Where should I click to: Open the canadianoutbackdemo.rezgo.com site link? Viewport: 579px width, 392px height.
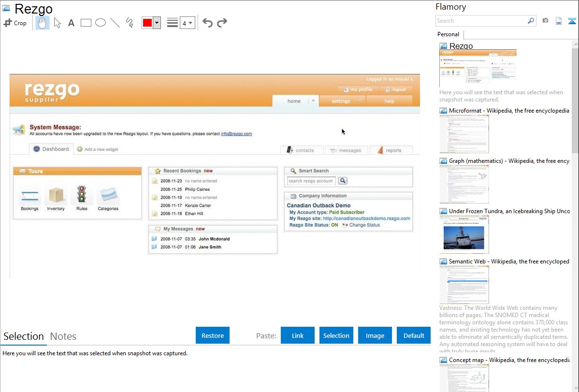366,218
